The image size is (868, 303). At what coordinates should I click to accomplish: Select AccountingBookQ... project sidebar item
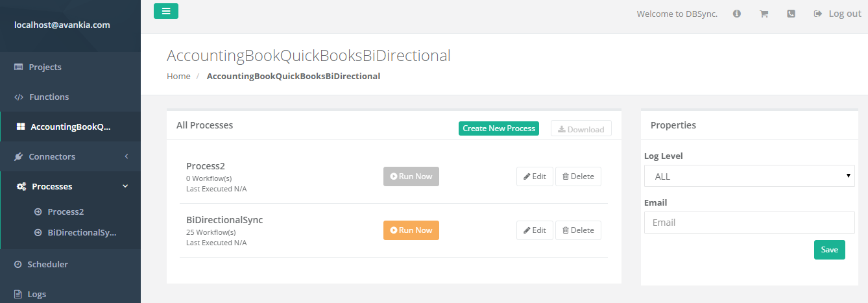(x=70, y=127)
